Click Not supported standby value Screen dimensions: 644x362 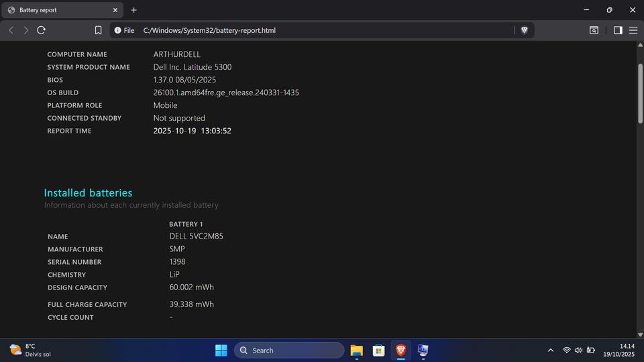[179, 118]
